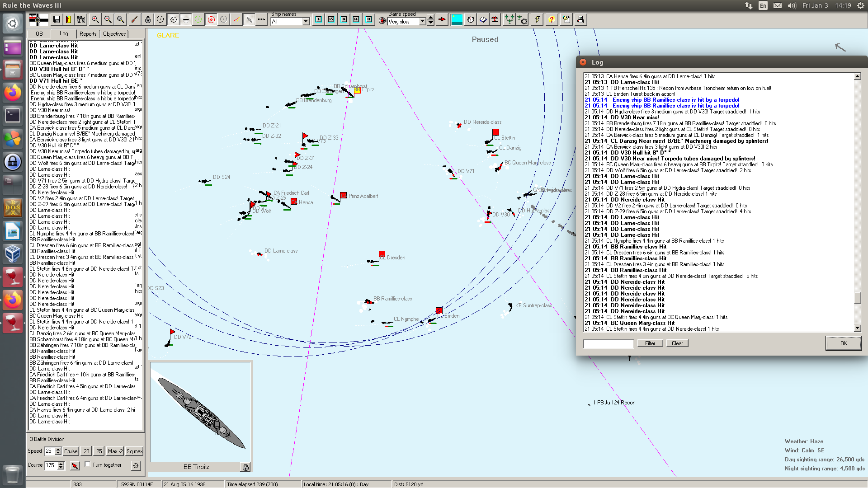This screenshot has width=868, height=488.
Task: Click the aircraft formation icon
Action: 509,19
